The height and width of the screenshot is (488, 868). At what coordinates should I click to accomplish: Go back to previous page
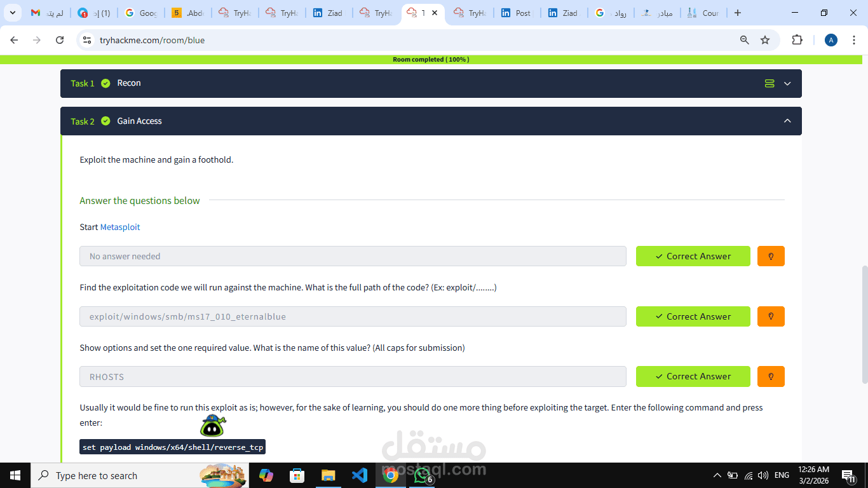tap(14, 40)
